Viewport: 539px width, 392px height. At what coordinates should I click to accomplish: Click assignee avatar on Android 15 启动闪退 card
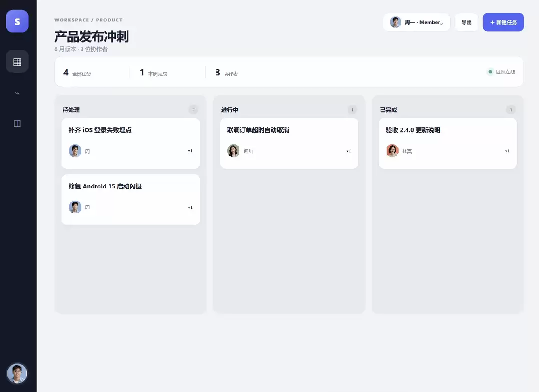(x=75, y=207)
